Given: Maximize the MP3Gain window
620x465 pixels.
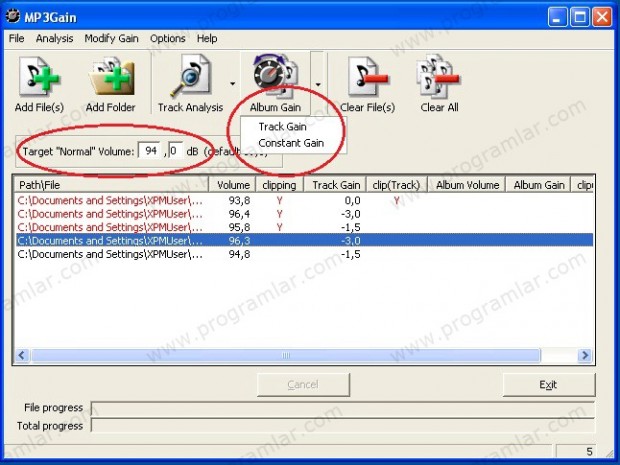Looking at the screenshot, I should pyautogui.click(x=580, y=17).
